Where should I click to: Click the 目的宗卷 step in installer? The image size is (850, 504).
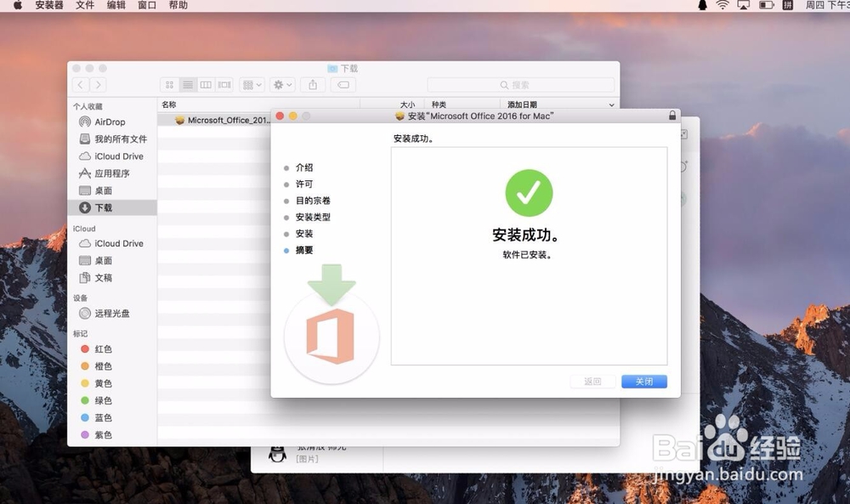coord(313,201)
